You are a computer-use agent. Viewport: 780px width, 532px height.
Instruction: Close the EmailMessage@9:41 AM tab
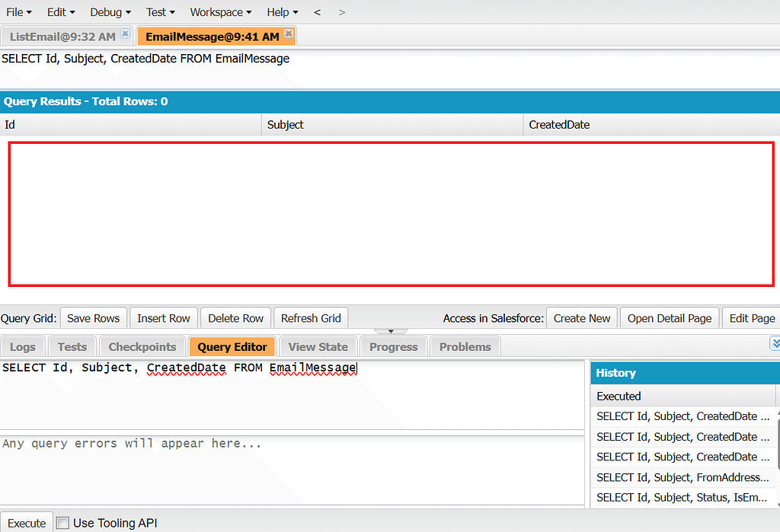point(289,33)
